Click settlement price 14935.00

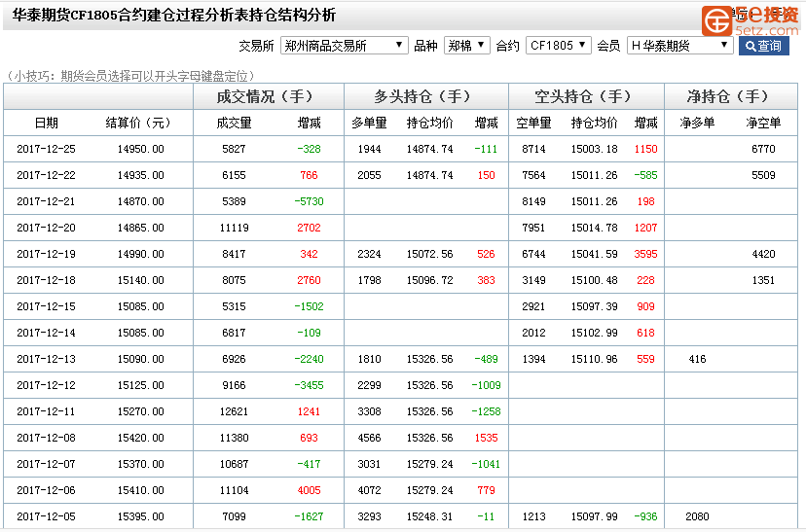(x=141, y=175)
